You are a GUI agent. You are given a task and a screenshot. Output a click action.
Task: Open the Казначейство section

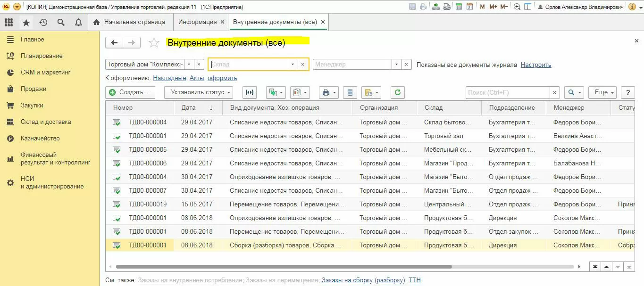40,139
